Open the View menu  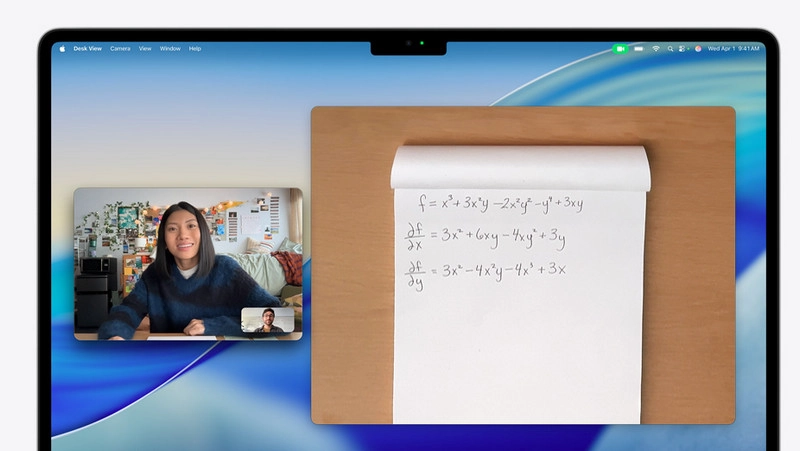[145, 48]
